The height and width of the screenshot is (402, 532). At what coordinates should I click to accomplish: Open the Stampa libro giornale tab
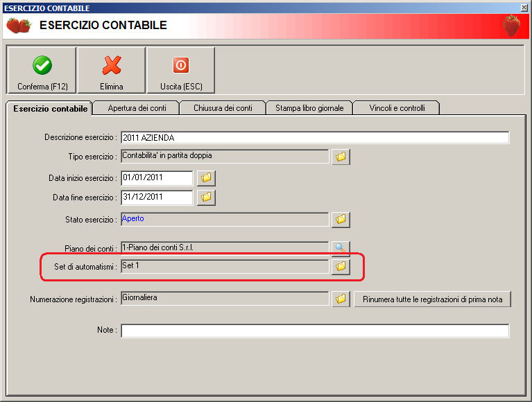pos(309,108)
